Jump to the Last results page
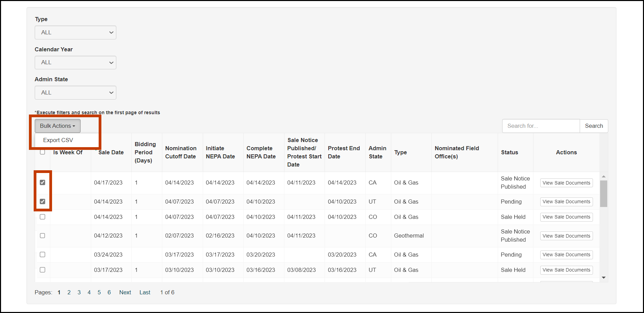644x313 pixels. point(145,292)
